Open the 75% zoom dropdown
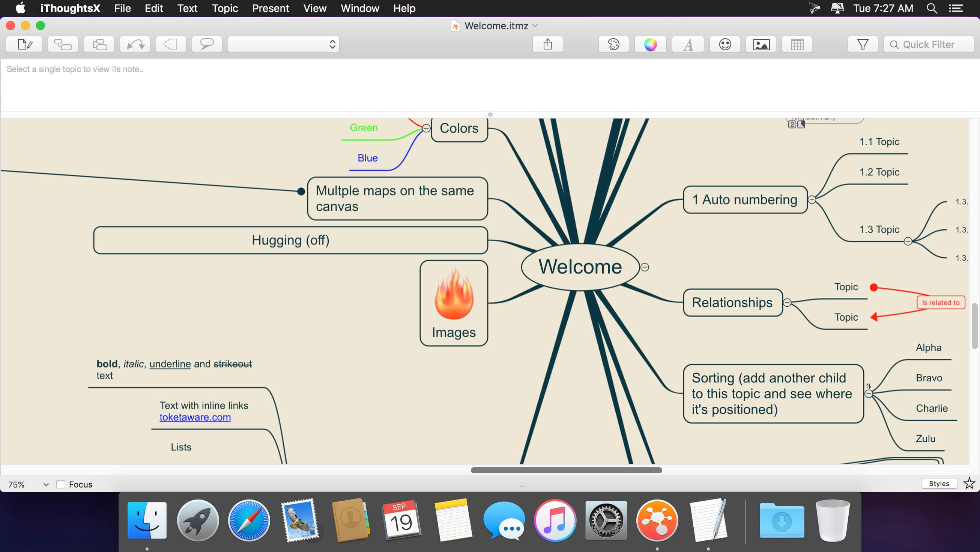Screen dimensions: 980x552 point(29,484)
